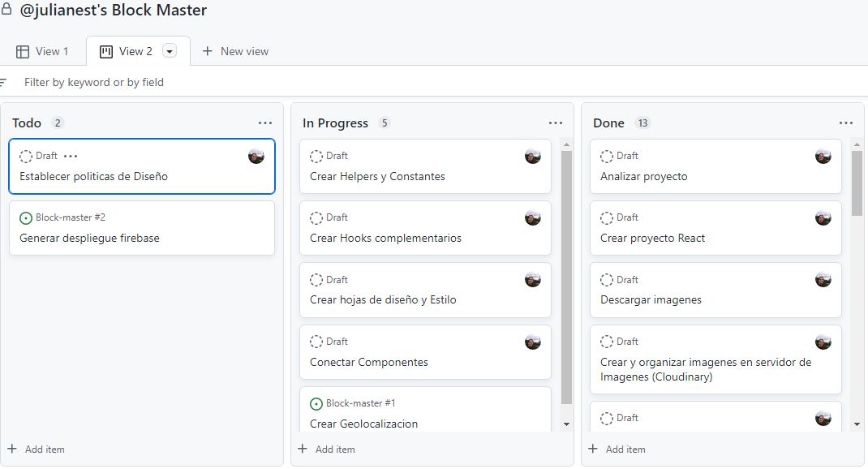
Task: Open the View 2 dropdown arrow
Action: tap(169, 50)
